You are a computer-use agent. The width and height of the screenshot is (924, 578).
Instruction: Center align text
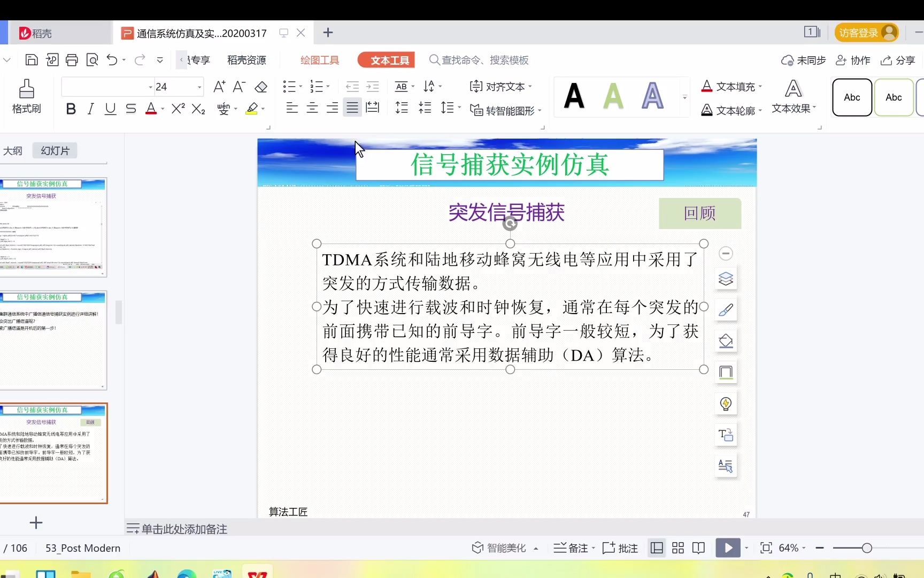pos(312,108)
